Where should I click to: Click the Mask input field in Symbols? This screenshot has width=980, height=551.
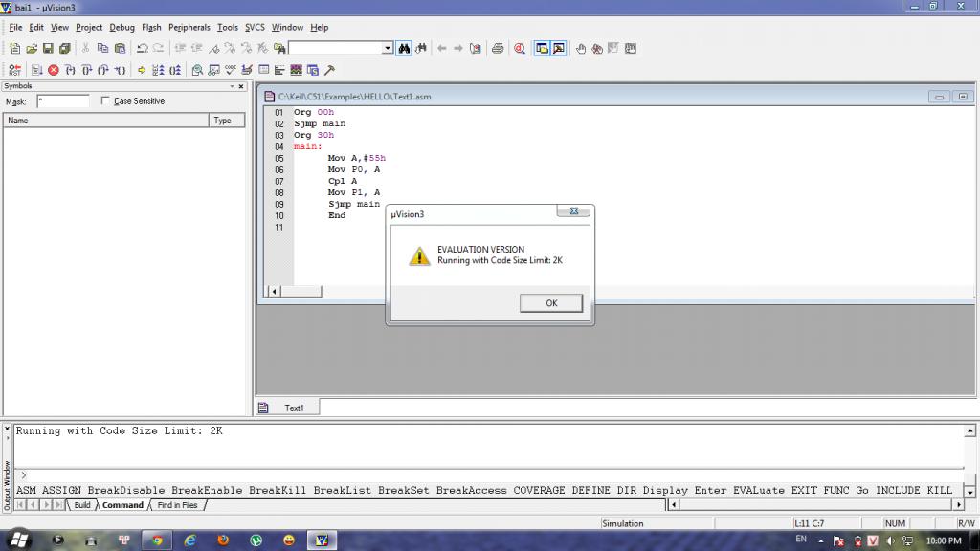click(x=62, y=101)
